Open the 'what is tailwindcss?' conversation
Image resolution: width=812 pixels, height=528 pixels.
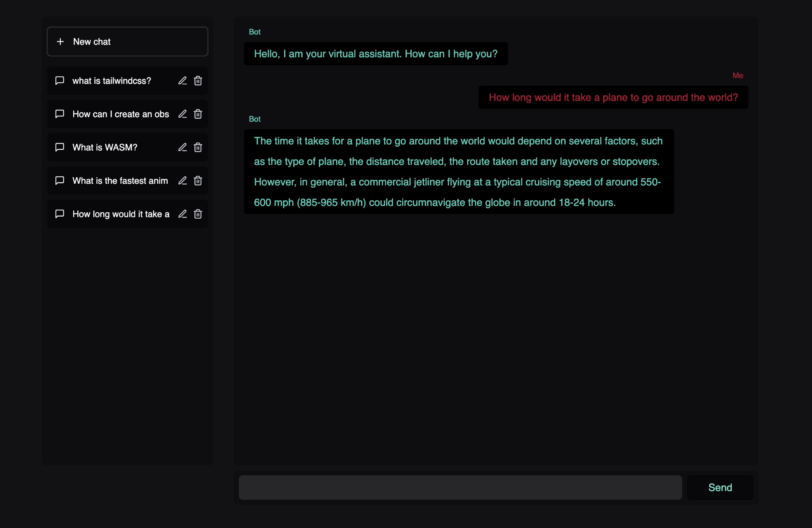pos(111,81)
